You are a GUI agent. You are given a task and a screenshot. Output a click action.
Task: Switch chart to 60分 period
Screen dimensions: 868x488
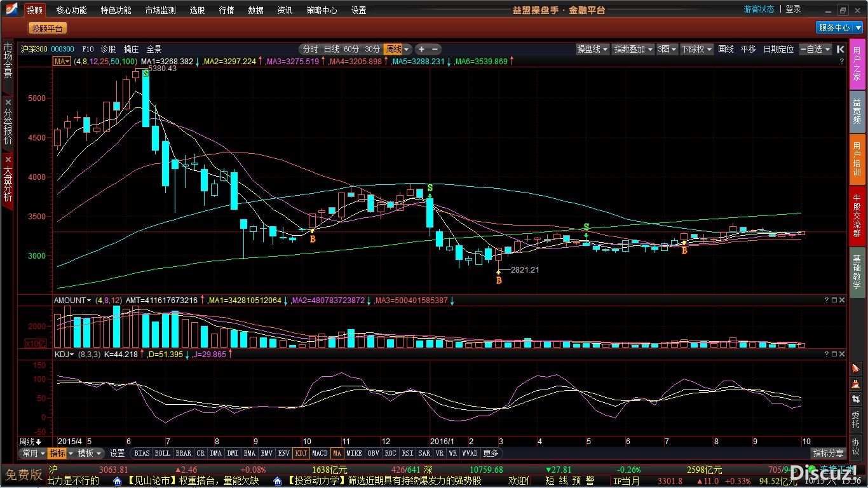pyautogui.click(x=351, y=49)
